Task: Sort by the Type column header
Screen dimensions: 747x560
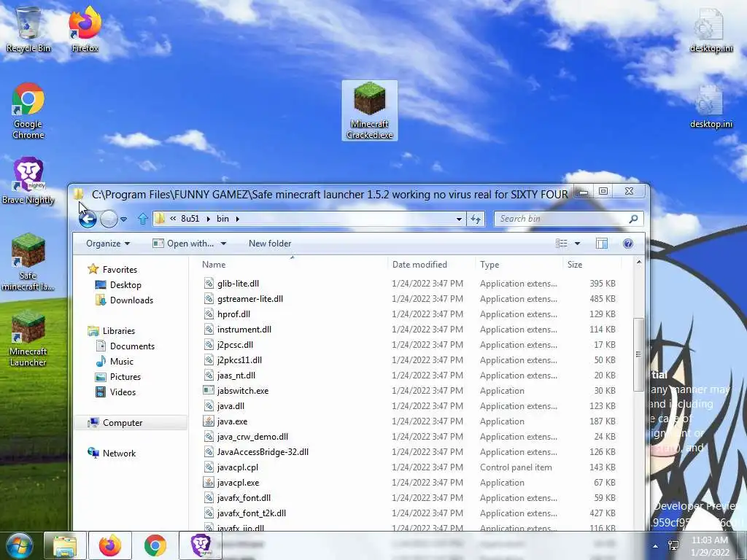Action: coord(519,264)
